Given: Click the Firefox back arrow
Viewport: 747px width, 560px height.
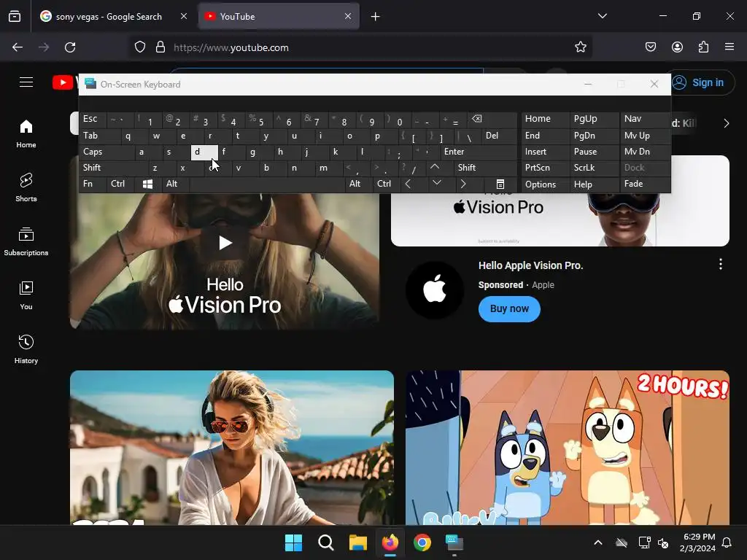Looking at the screenshot, I should coord(18,47).
